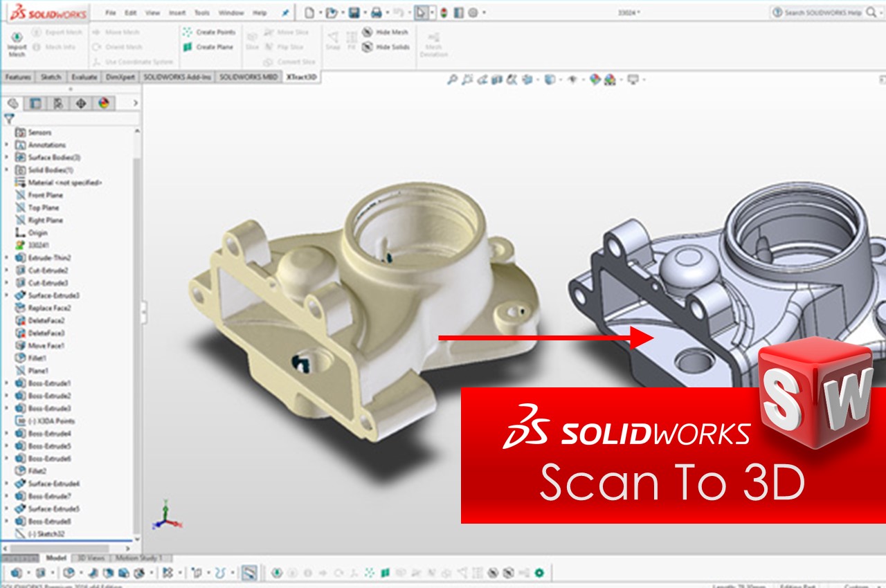Image resolution: width=886 pixels, height=588 pixels.
Task: Click the pushpin to unpin the ribbon
Action: click(x=284, y=11)
